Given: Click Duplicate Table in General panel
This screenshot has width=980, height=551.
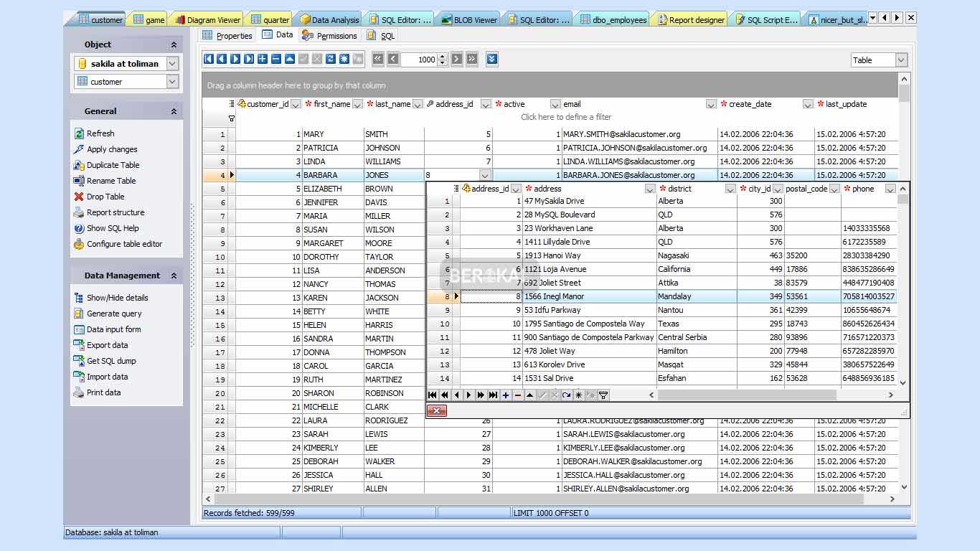Looking at the screenshot, I should pyautogui.click(x=113, y=165).
